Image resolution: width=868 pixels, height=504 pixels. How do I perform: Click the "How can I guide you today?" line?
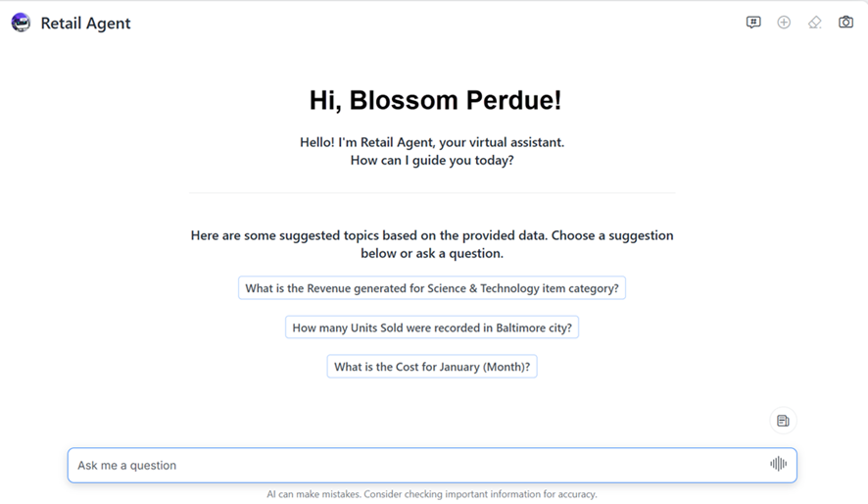point(432,160)
